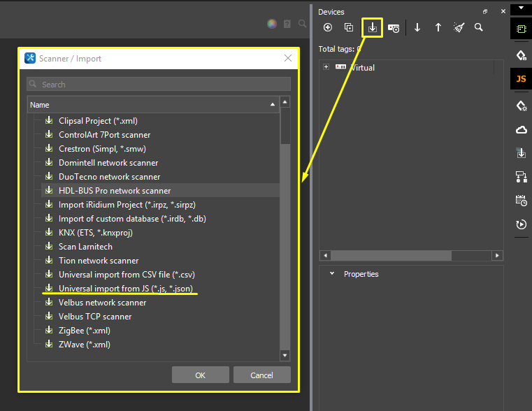Screen dimensions: 532x411
Task: Click the duplicate device icon
Action: 349,27
